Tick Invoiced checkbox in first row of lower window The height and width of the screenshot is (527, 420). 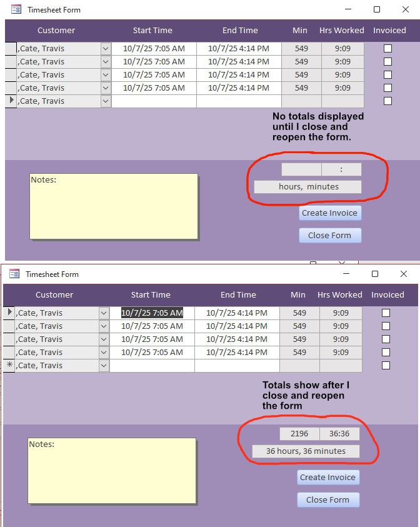tap(386, 313)
